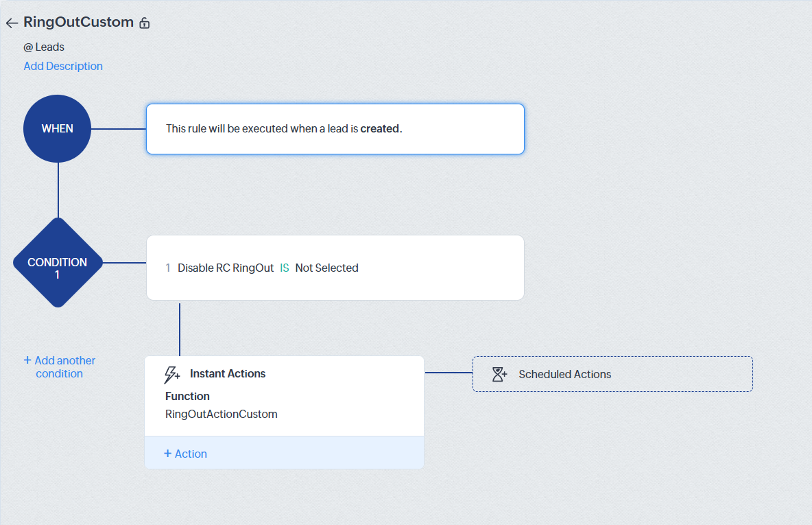Click Add another condition link
This screenshot has height=525, width=812.
point(60,367)
